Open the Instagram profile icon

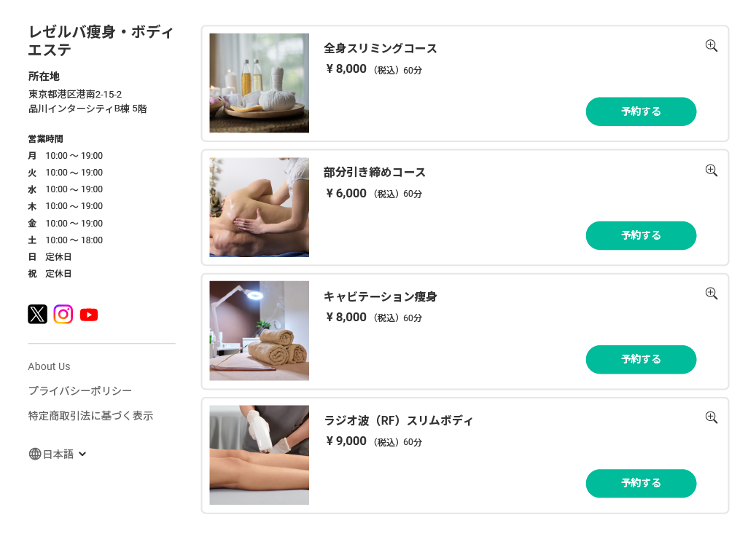click(x=63, y=314)
